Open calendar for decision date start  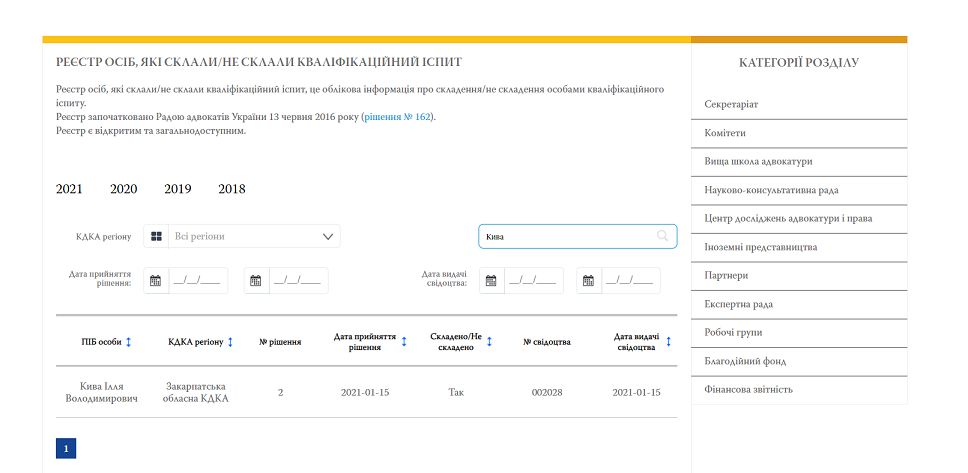(x=156, y=281)
